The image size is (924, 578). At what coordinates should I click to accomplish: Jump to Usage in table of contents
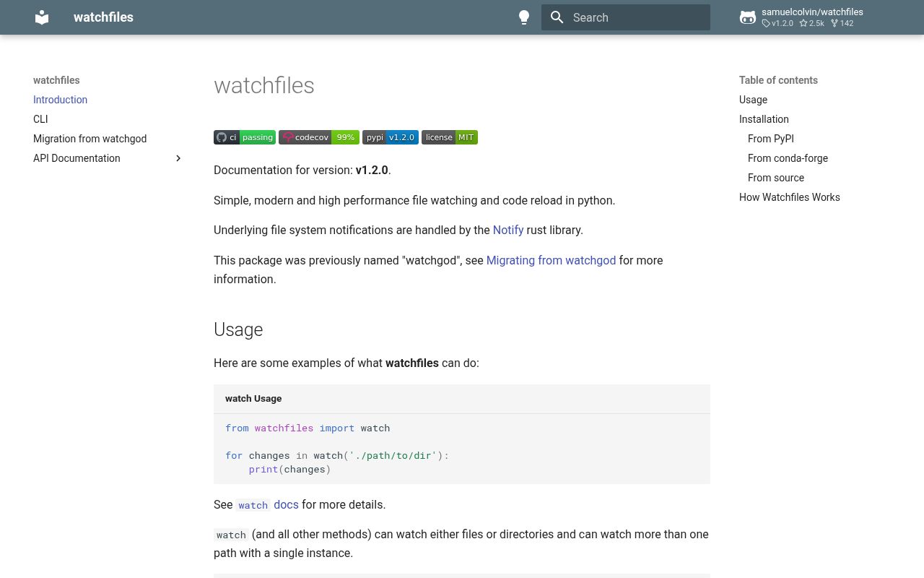[753, 100]
